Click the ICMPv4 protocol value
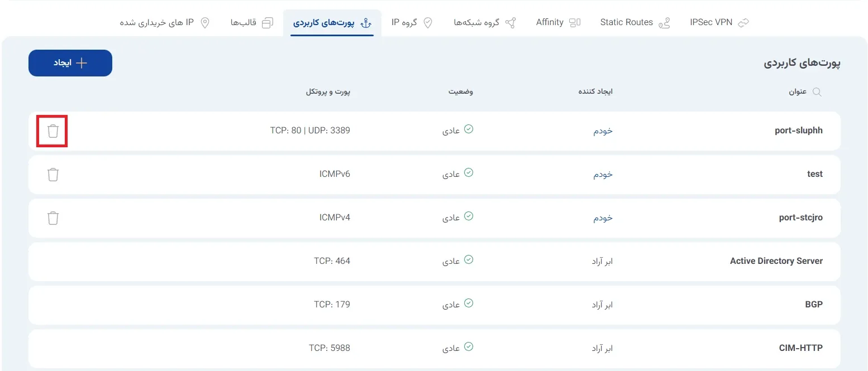The image size is (868, 371). 335,218
